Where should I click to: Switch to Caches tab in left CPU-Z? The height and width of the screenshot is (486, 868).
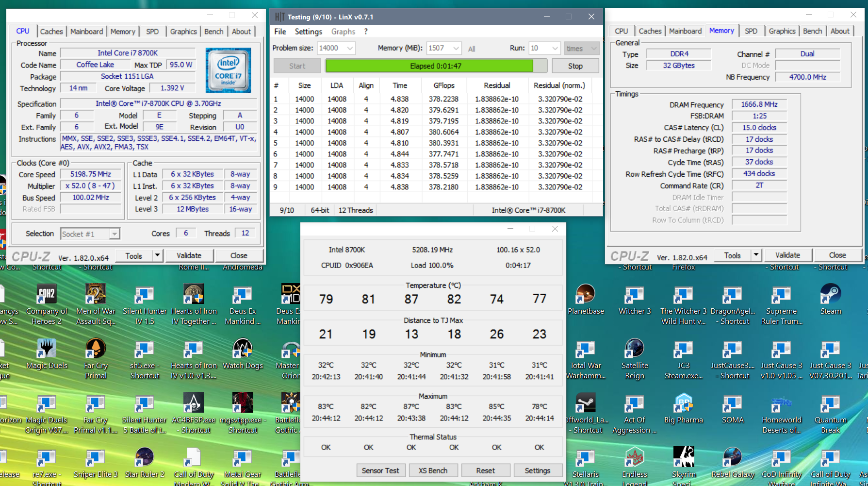point(51,32)
